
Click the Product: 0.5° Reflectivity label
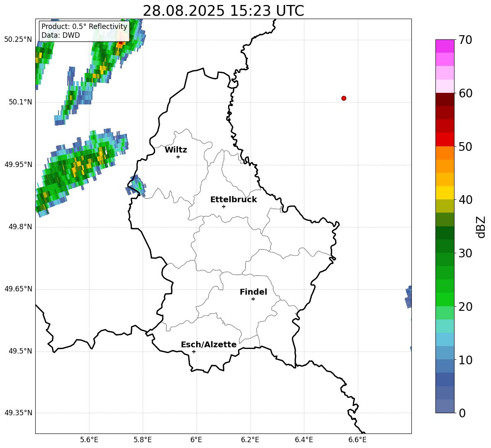[x=84, y=26]
